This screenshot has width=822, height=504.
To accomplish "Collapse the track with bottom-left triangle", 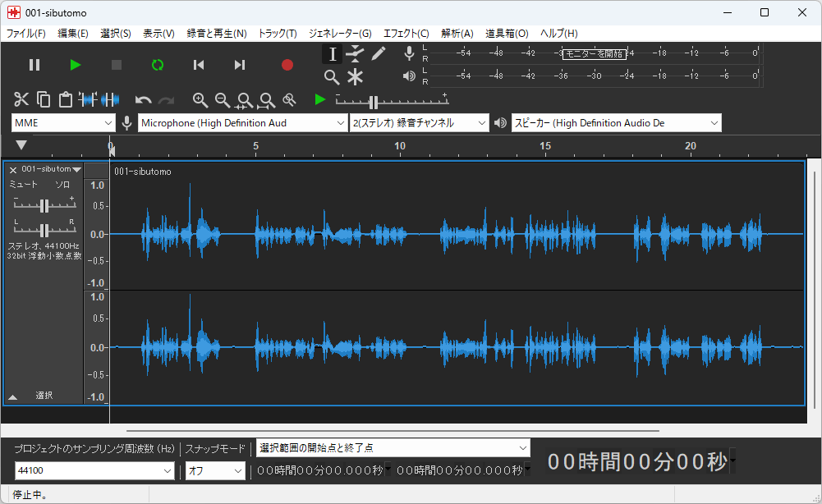I will pyautogui.click(x=13, y=397).
